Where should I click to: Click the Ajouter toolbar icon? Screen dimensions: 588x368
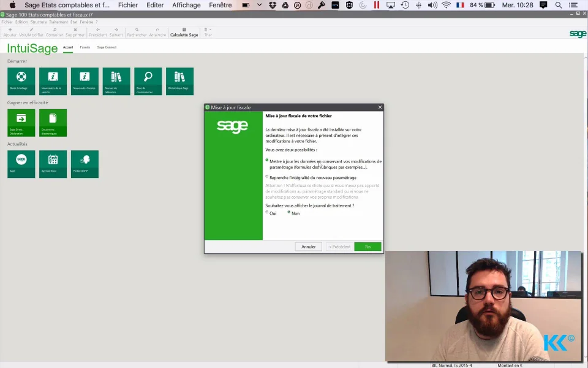[10, 33]
